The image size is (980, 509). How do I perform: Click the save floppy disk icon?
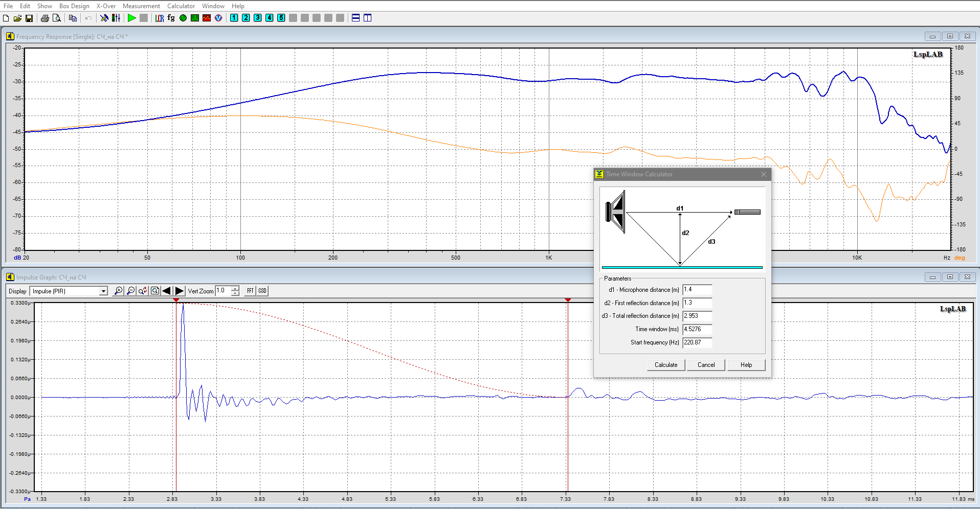(x=29, y=18)
